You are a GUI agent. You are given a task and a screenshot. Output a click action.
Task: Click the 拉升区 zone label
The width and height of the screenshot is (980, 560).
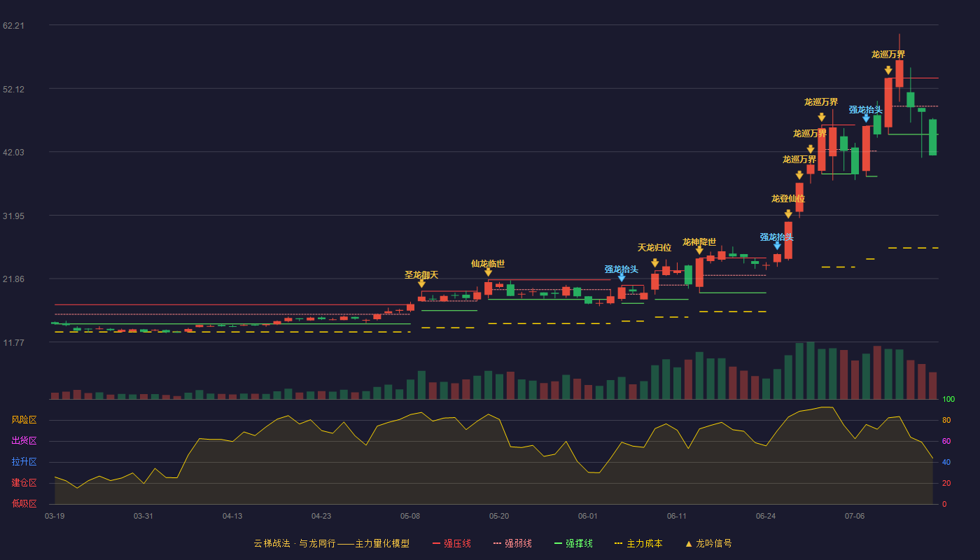[x=24, y=462]
